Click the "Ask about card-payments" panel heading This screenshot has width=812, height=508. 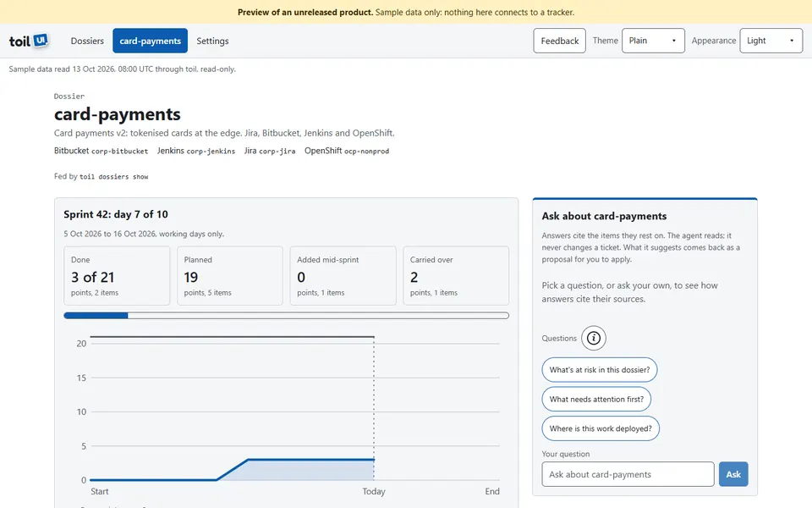click(604, 216)
